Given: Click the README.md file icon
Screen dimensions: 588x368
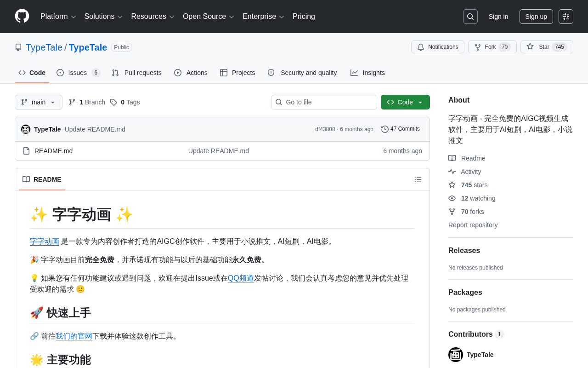Looking at the screenshot, I should 26,151.
